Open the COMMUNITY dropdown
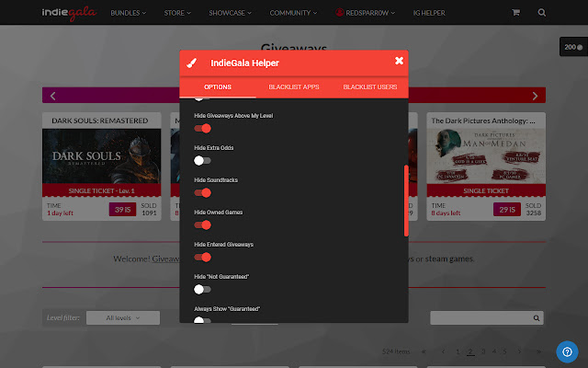 [293, 13]
